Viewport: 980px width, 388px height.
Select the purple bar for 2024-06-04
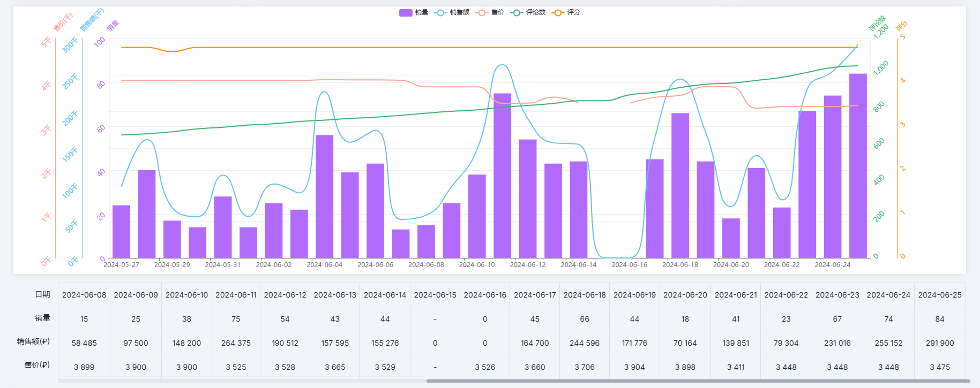pos(325,196)
